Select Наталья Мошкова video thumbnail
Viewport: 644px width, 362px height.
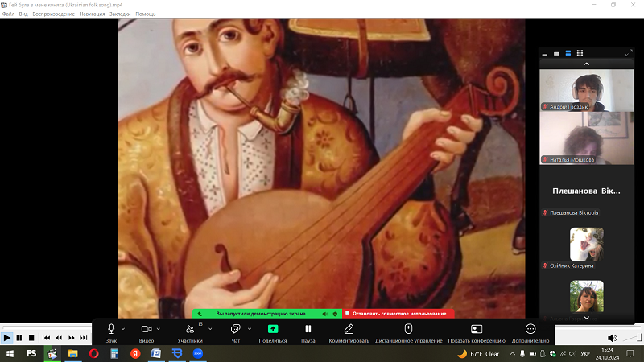(x=587, y=138)
